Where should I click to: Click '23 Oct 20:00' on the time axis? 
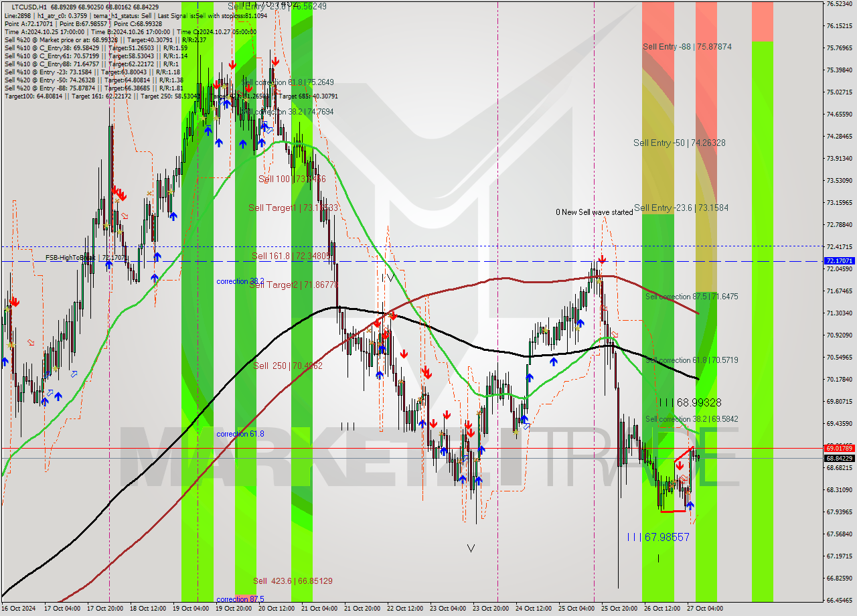pyautogui.click(x=490, y=609)
